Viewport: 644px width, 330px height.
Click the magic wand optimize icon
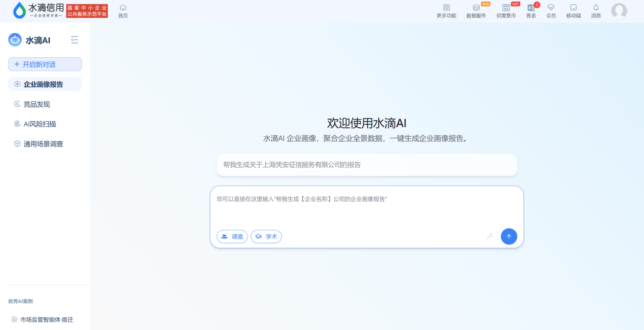[x=490, y=236]
